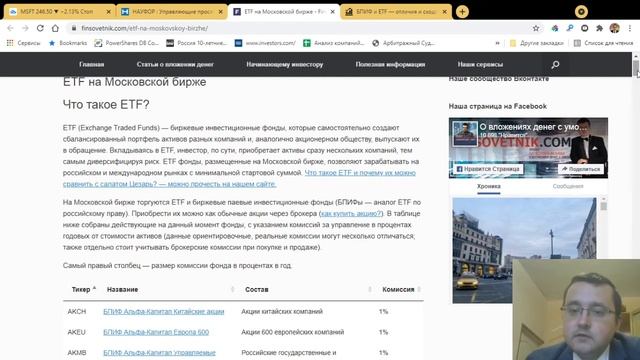This screenshot has height=360, width=640.
Task: Open БПИФ Альфа-Капитал Управляемые link
Action: click(159, 353)
